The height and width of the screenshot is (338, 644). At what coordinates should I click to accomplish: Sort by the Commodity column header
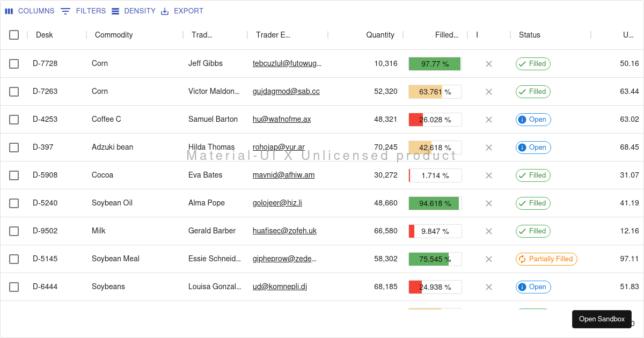[x=114, y=35]
